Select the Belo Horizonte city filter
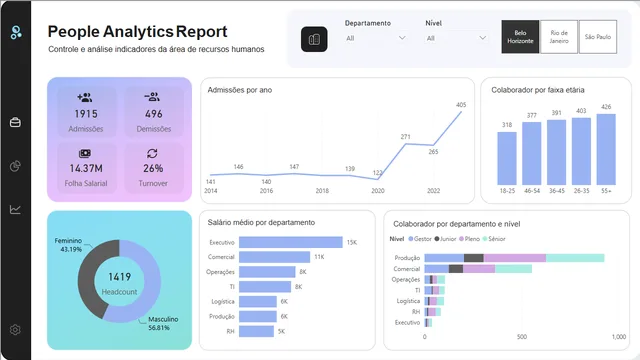The width and height of the screenshot is (640, 360). [x=520, y=37]
